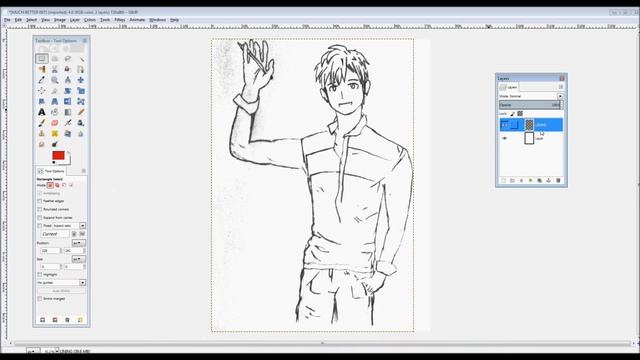This screenshot has height=360, width=640.
Task: Duplicate the layer in Layers panel
Action: 540,180
